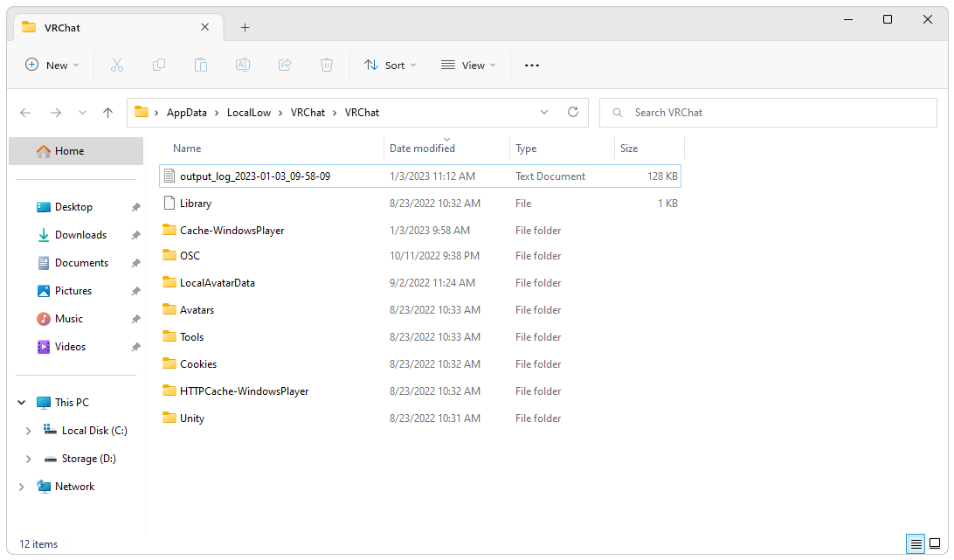Click the Library file icon
Screen dimensions: 954x560
[x=169, y=203]
